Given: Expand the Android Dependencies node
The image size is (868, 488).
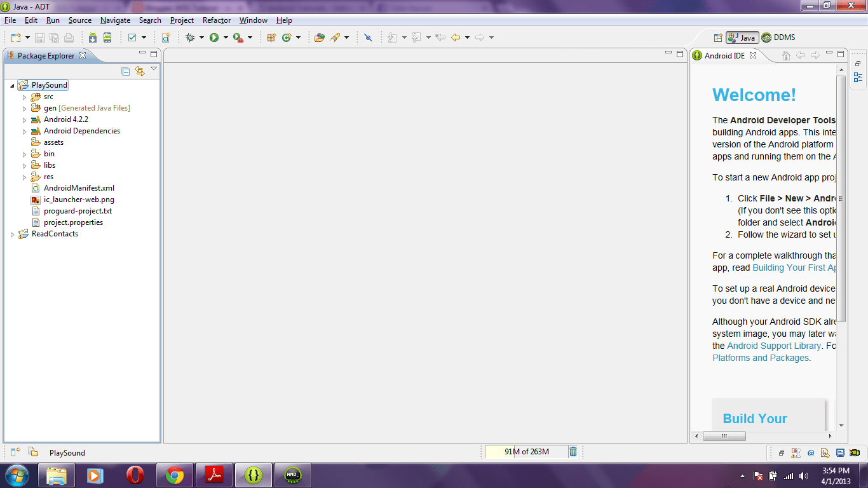Looking at the screenshot, I should coord(25,132).
